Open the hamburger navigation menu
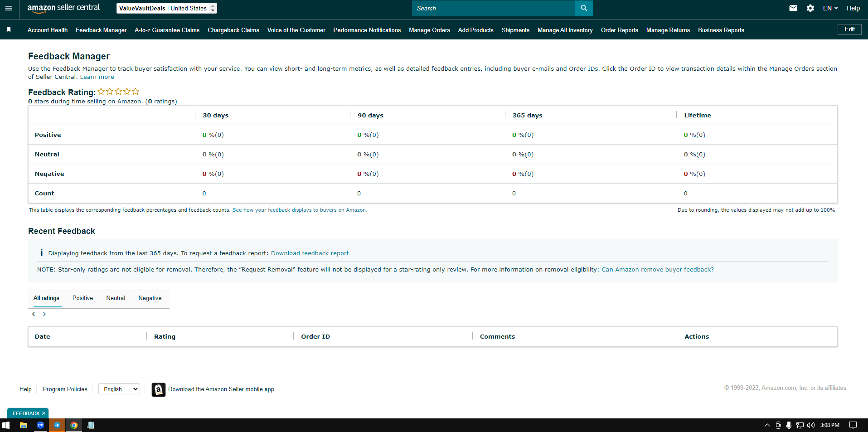 click(x=8, y=8)
